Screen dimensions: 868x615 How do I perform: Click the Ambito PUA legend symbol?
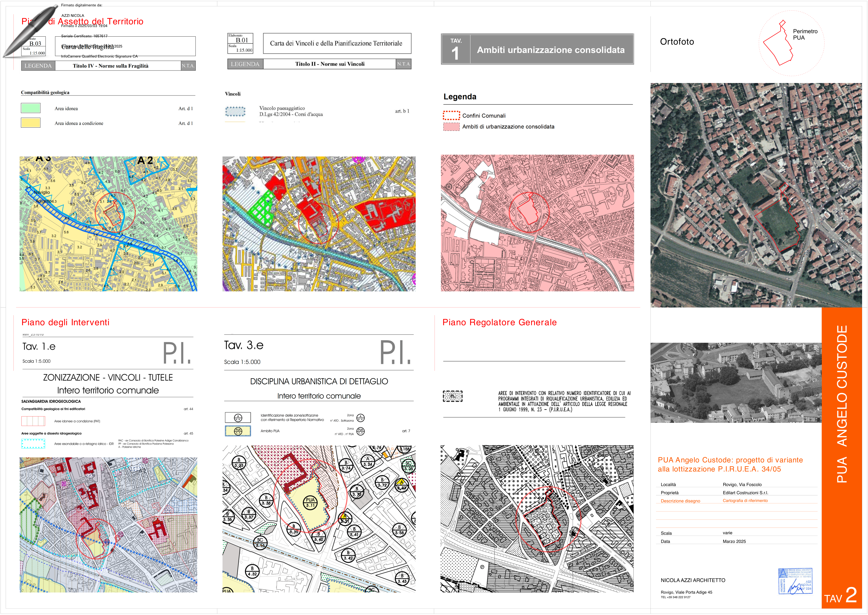click(238, 431)
